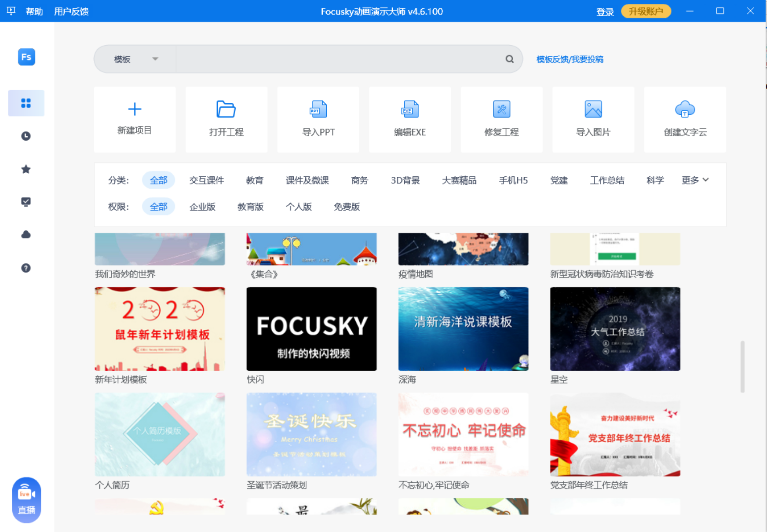Screen dimensions: 767x532
Task: Click the template list vertical scrollbar
Action: [x=742, y=366]
